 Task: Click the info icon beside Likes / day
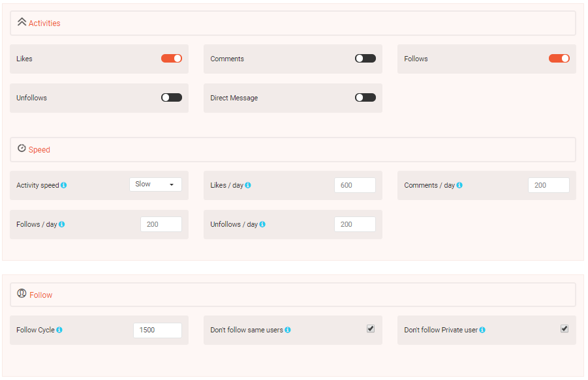click(248, 185)
